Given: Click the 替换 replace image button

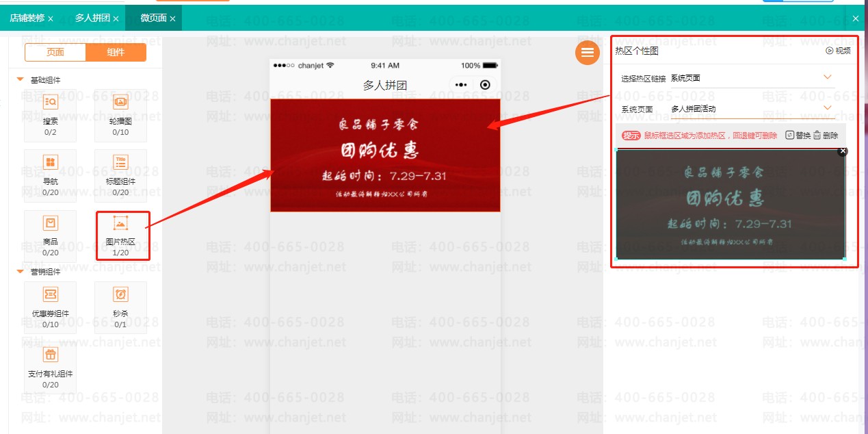Looking at the screenshot, I should coord(798,136).
